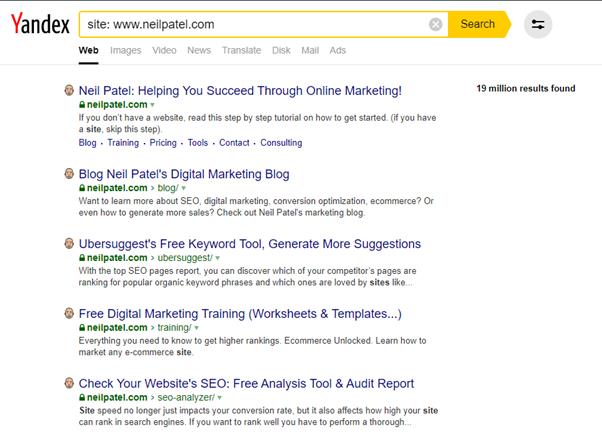602x444 pixels.
Task: Click favicon beside Neil Patel homepage result
Action: point(69,91)
